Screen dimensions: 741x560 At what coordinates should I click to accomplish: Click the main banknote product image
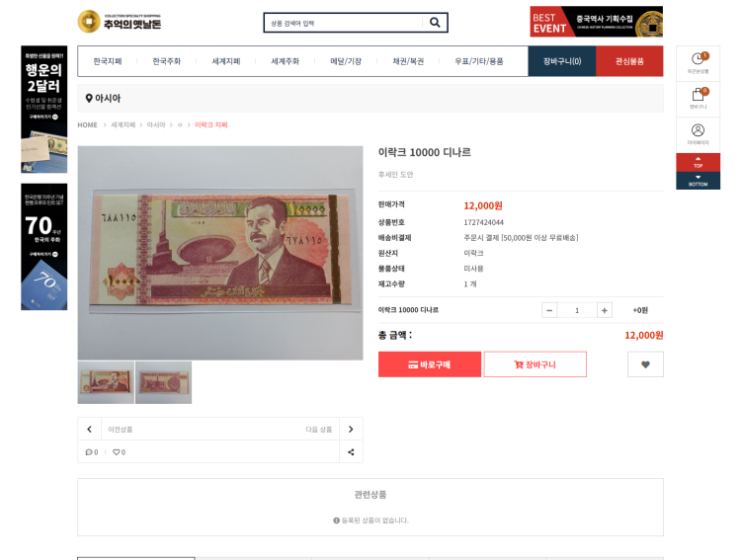tap(220, 253)
